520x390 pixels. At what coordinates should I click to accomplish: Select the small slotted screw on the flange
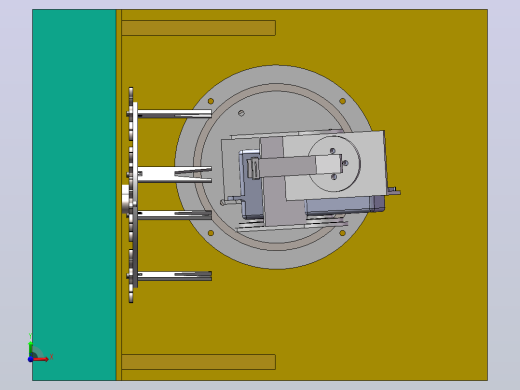click(x=241, y=113)
